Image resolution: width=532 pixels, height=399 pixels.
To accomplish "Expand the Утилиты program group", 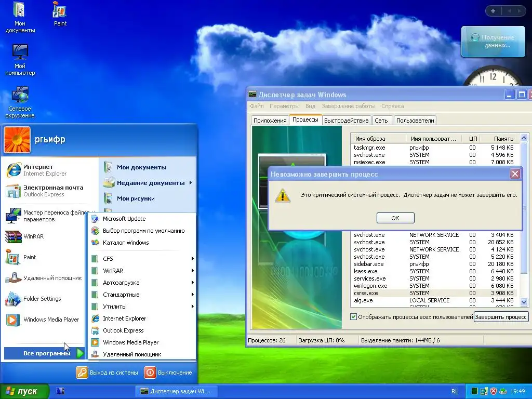I will coord(142,307).
